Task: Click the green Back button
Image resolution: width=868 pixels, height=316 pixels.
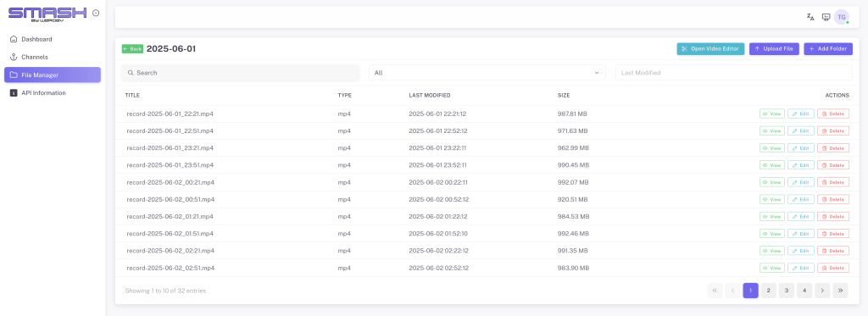Action: [132, 48]
